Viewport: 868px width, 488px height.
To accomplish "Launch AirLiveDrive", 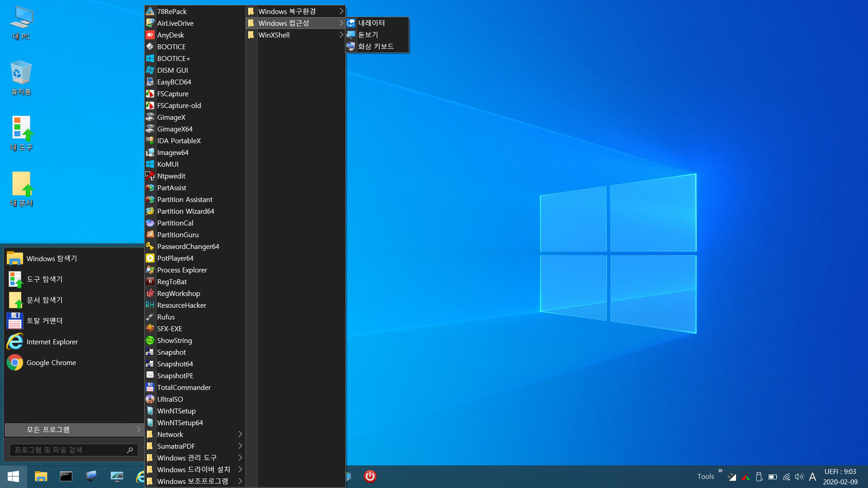I will (195, 23).
